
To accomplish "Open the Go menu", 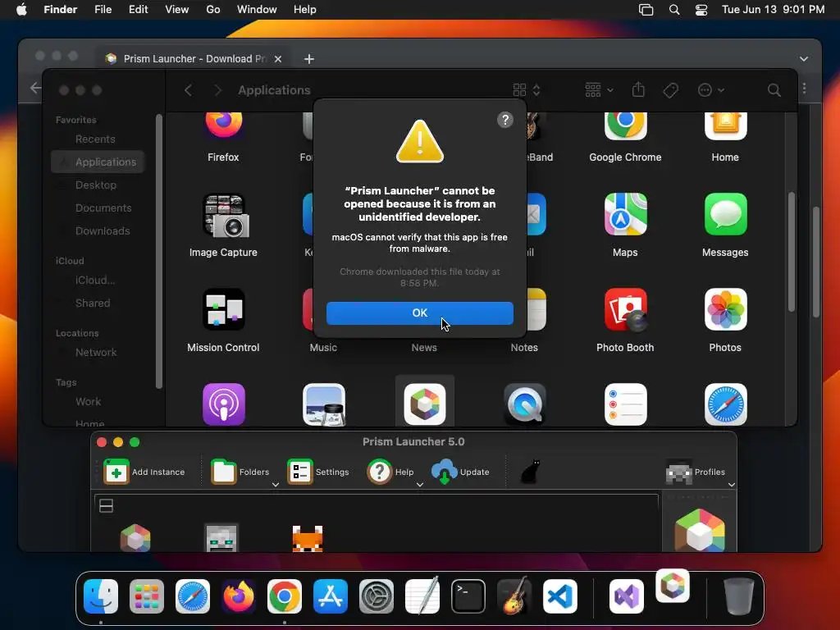I will [213, 10].
